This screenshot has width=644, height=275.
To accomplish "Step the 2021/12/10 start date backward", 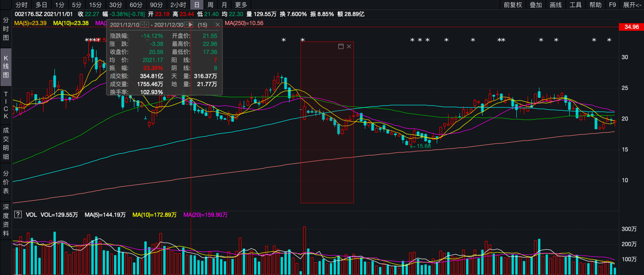I will click(x=141, y=24).
